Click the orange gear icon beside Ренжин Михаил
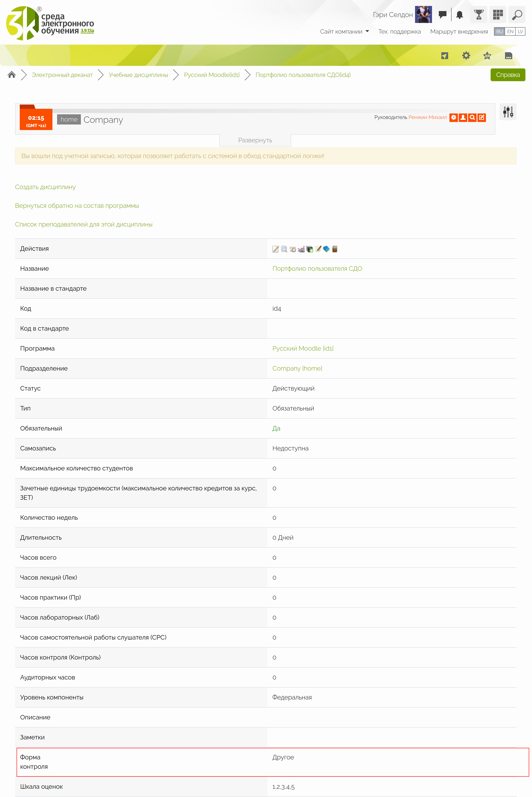The height and width of the screenshot is (797, 532). 453,117
